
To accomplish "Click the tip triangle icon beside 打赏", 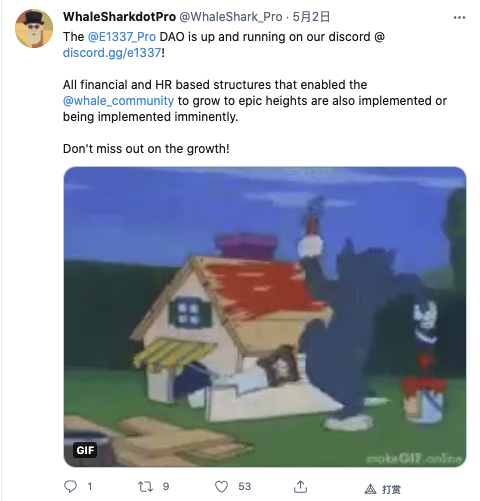I will pyautogui.click(x=370, y=489).
